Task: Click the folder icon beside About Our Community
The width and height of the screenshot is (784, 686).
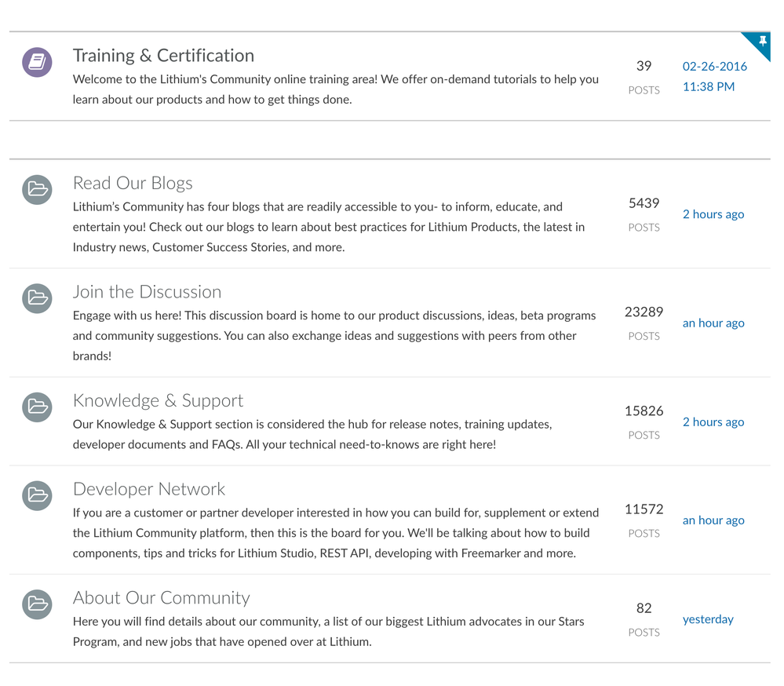Action: click(37, 604)
